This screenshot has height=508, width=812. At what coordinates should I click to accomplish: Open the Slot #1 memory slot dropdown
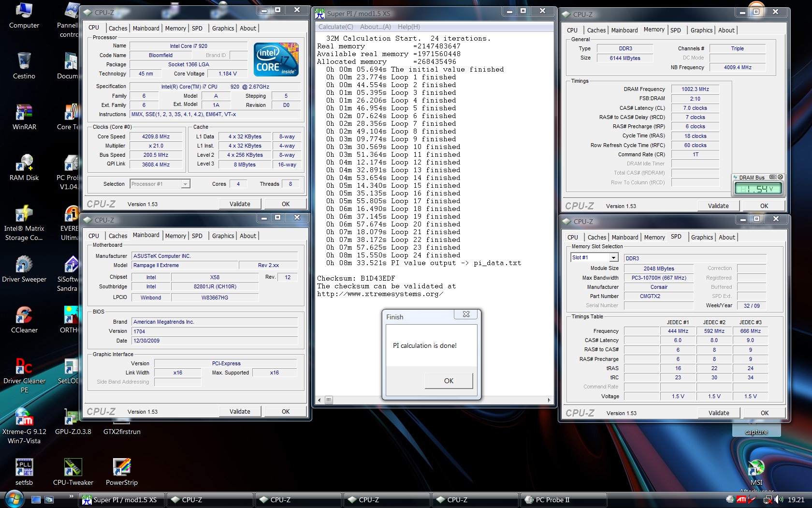point(613,258)
